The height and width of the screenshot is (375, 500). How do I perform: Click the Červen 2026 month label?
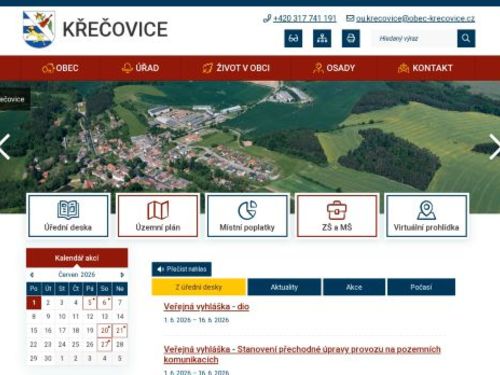click(x=77, y=274)
